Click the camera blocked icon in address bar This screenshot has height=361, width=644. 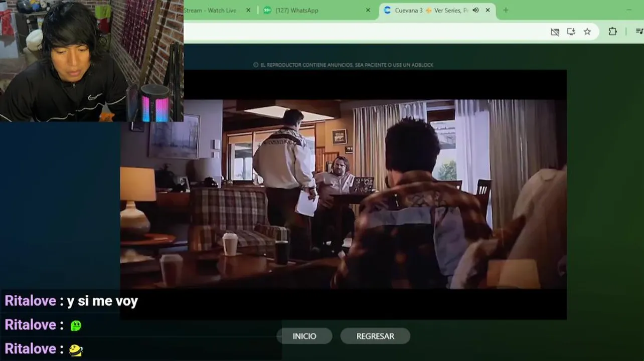(x=555, y=32)
